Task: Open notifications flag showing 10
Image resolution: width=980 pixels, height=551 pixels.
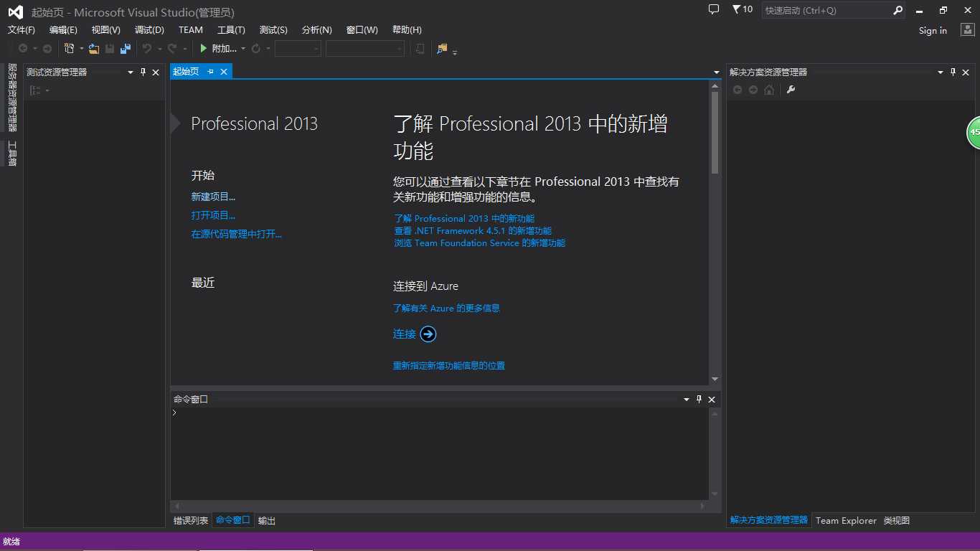Action: point(743,10)
